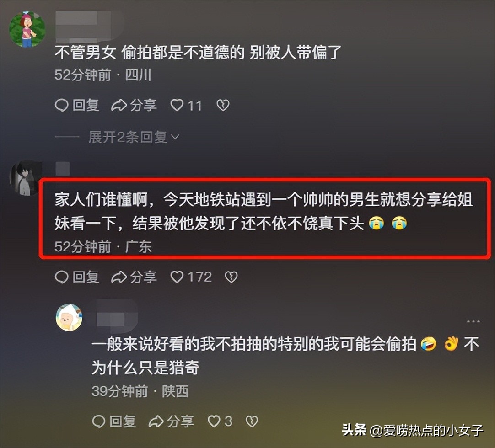Like the Sichuan comment with 11 likes

click(186, 106)
